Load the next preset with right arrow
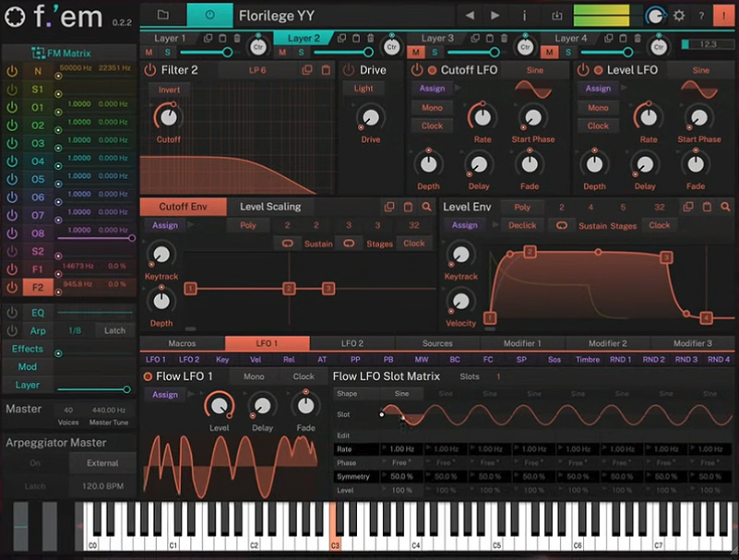 pos(495,16)
